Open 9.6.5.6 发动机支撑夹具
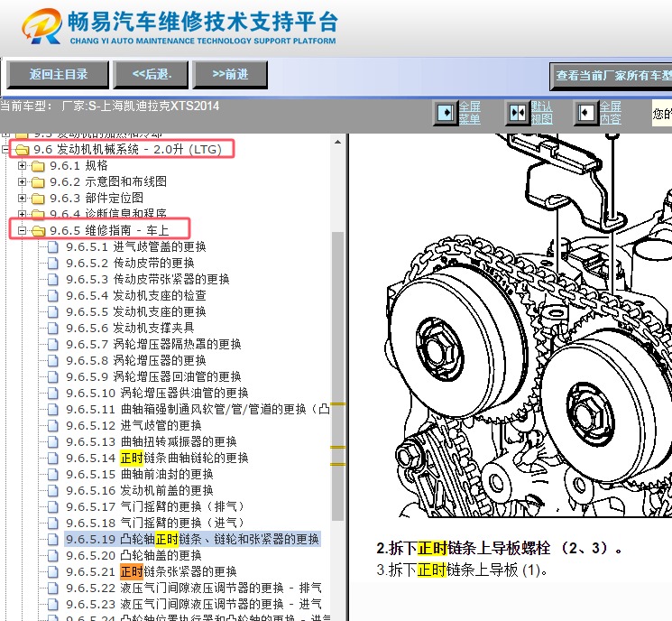 click(x=130, y=329)
